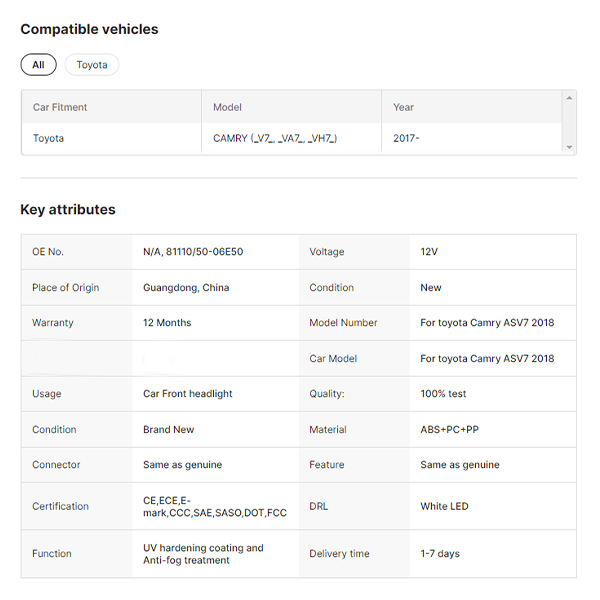Click the "Guangdong, China" origin value
600x600 pixels.
186,288
